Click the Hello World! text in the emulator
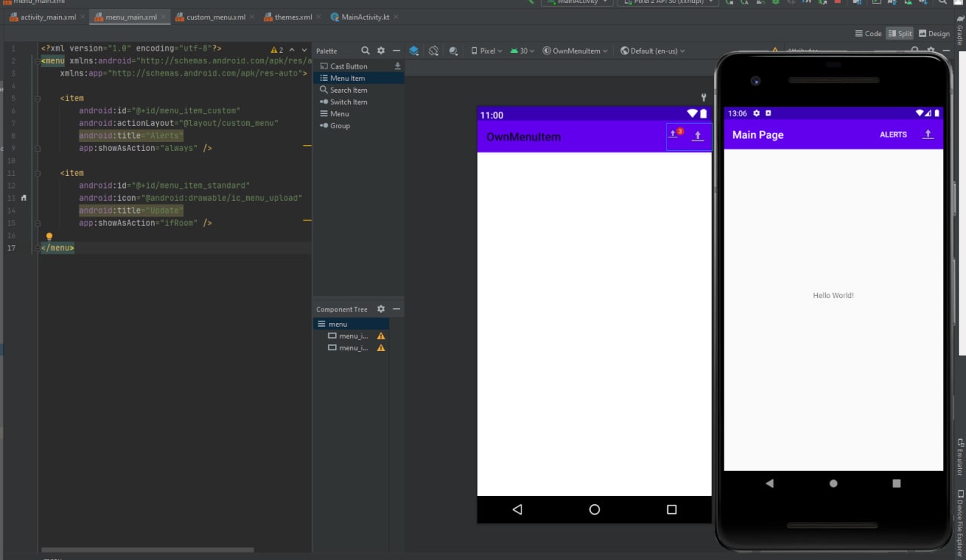966x560 pixels. [x=833, y=295]
